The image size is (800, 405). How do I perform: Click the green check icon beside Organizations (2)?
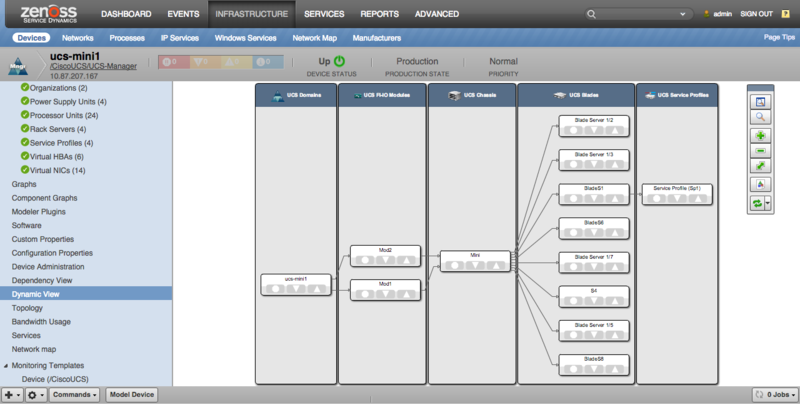pos(24,87)
